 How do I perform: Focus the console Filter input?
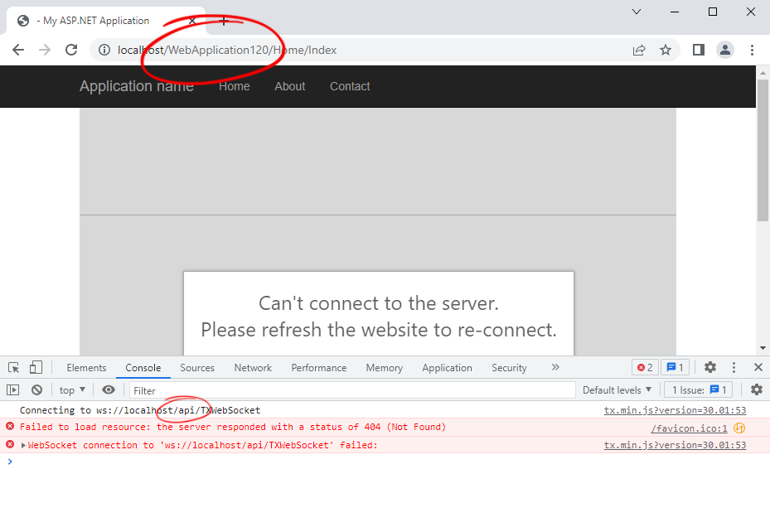point(352,390)
